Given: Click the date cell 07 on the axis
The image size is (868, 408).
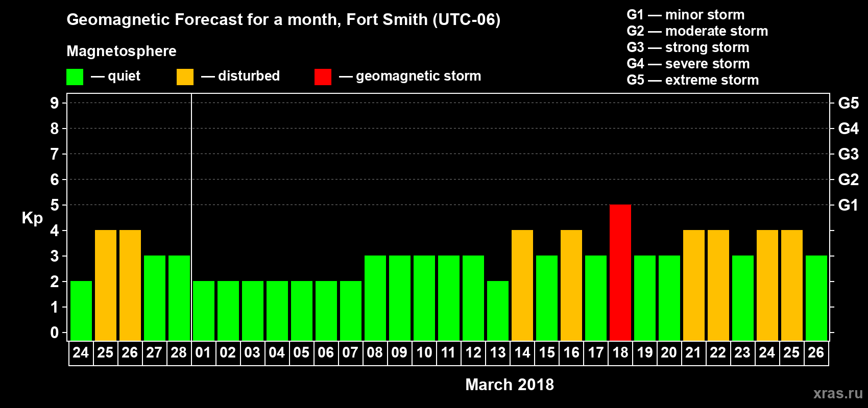Looking at the screenshot, I should 351,353.
